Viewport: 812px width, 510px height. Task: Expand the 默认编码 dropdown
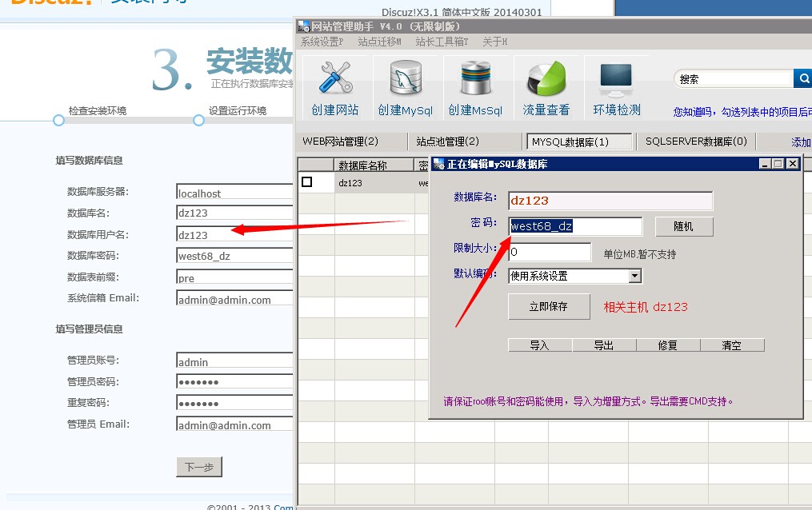click(635, 277)
